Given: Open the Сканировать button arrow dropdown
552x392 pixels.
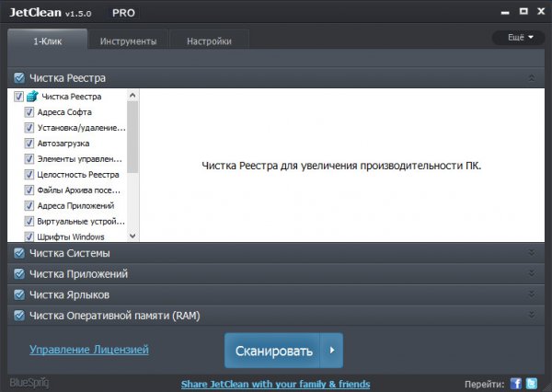Looking at the screenshot, I should pyautogui.click(x=331, y=351).
